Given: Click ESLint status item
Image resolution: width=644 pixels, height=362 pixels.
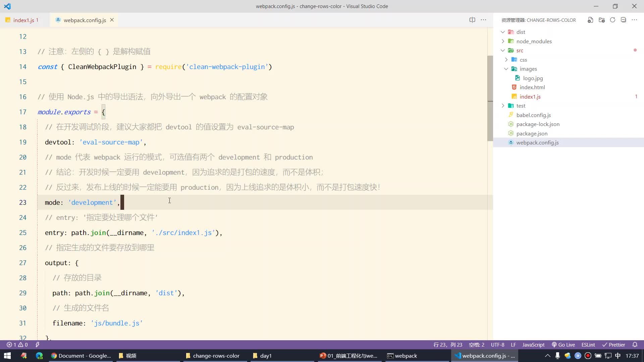Looking at the screenshot, I should (x=588, y=345).
